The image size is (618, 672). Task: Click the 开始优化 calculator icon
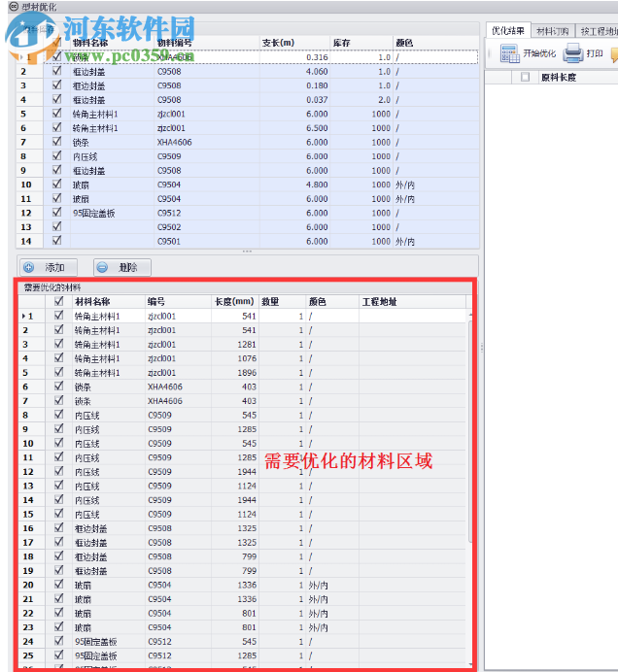[509, 53]
